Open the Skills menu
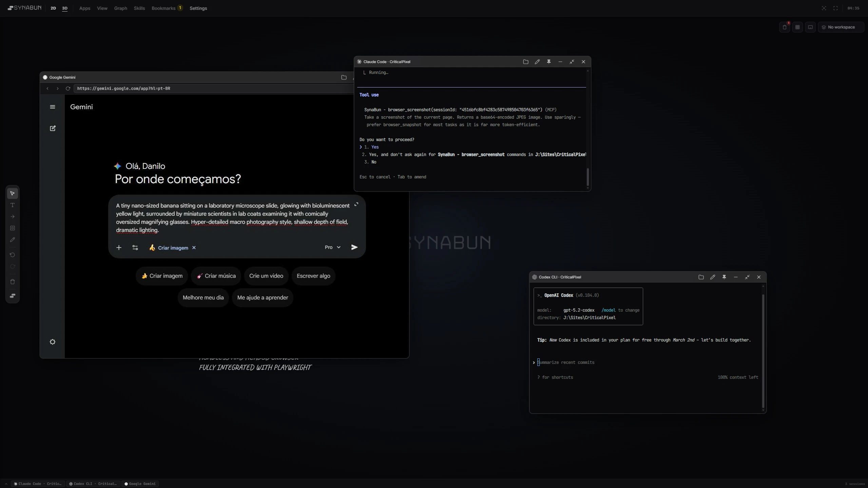 [139, 8]
